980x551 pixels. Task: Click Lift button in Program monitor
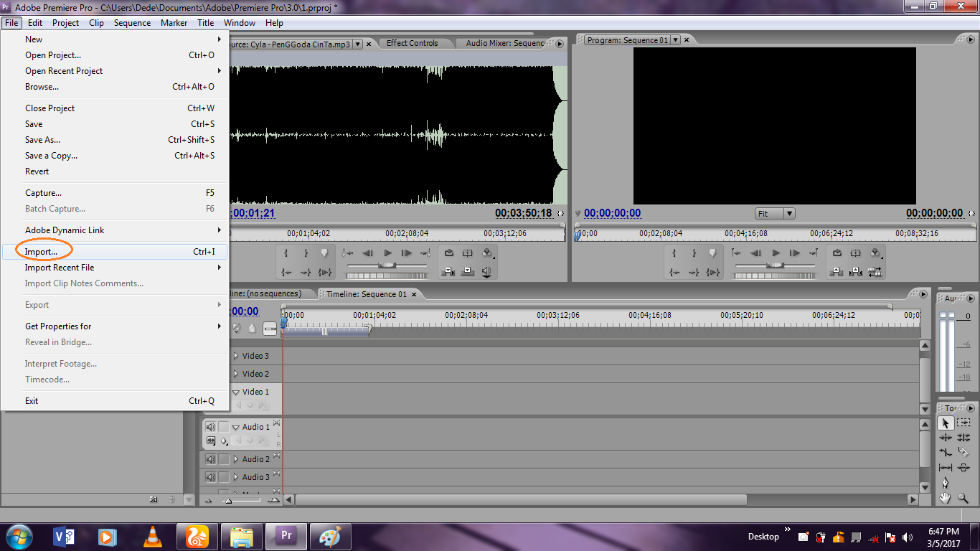pos(837,272)
